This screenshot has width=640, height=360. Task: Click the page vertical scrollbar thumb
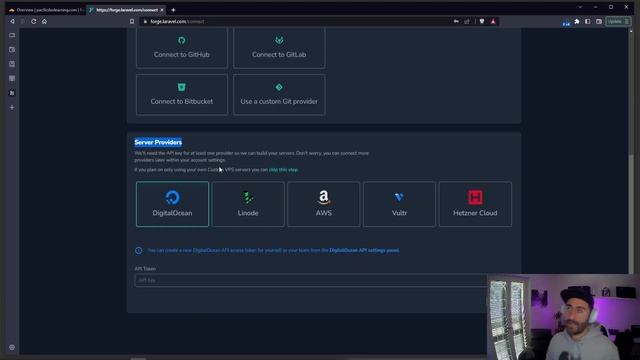(631, 213)
